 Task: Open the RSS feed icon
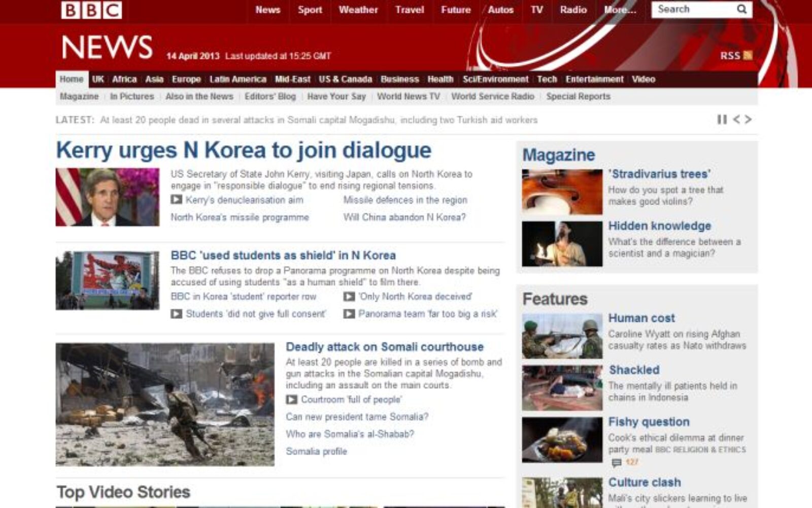pos(748,55)
